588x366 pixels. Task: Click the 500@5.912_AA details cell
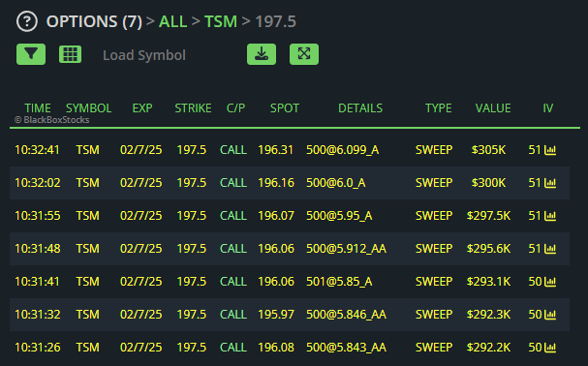[x=346, y=249]
